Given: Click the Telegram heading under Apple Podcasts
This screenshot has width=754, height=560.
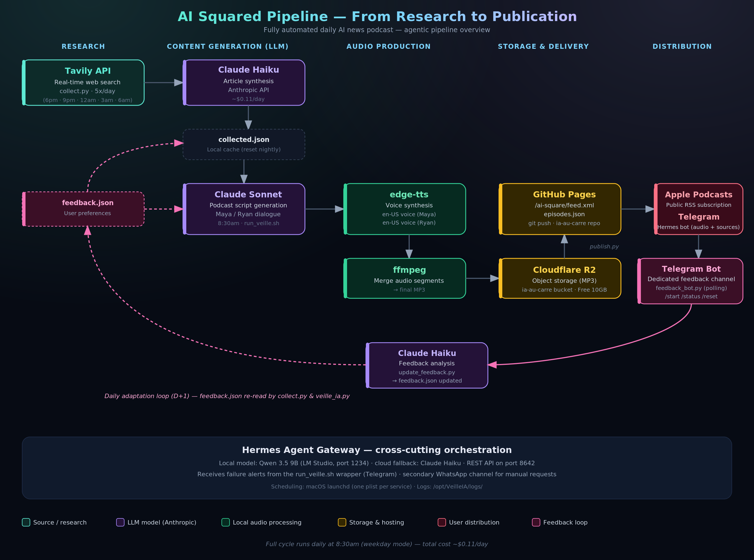Looking at the screenshot, I should pyautogui.click(x=699, y=217).
